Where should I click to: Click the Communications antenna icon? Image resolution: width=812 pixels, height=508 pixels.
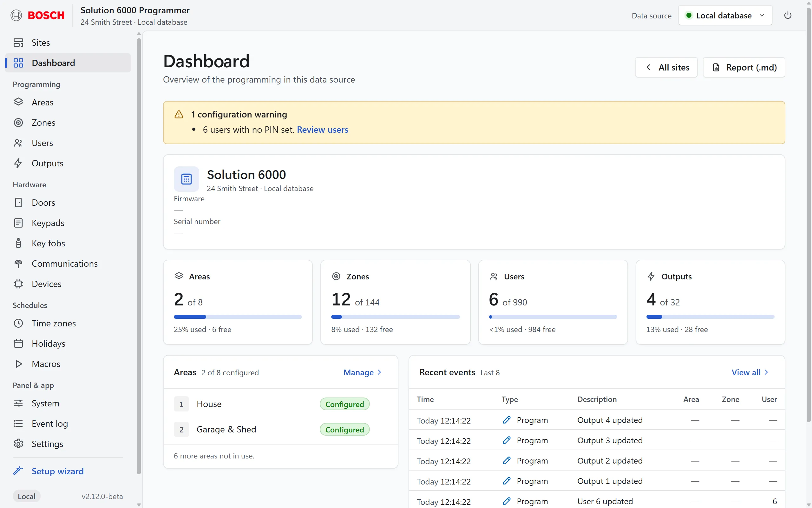pyautogui.click(x=18, y=264)
